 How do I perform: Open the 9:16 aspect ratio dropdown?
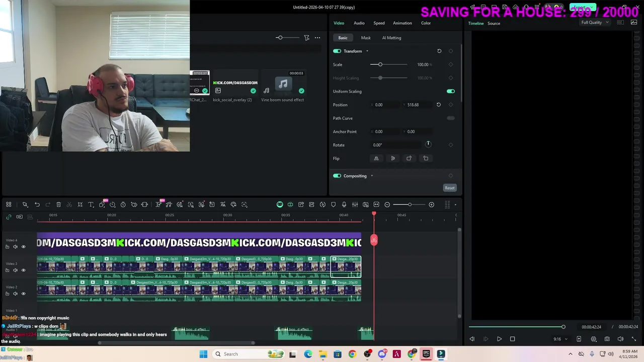click(560, 339)
